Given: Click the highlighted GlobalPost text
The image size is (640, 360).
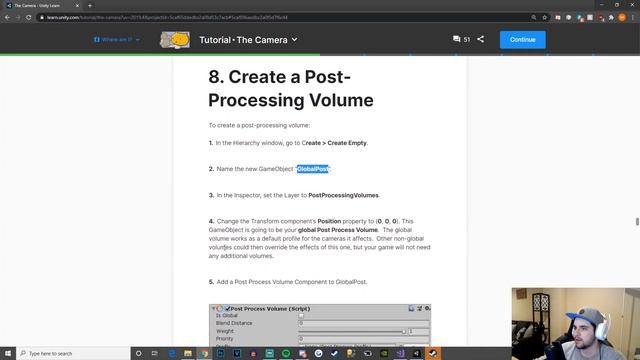Looking at the screenshot, I should tap(312, 169).
